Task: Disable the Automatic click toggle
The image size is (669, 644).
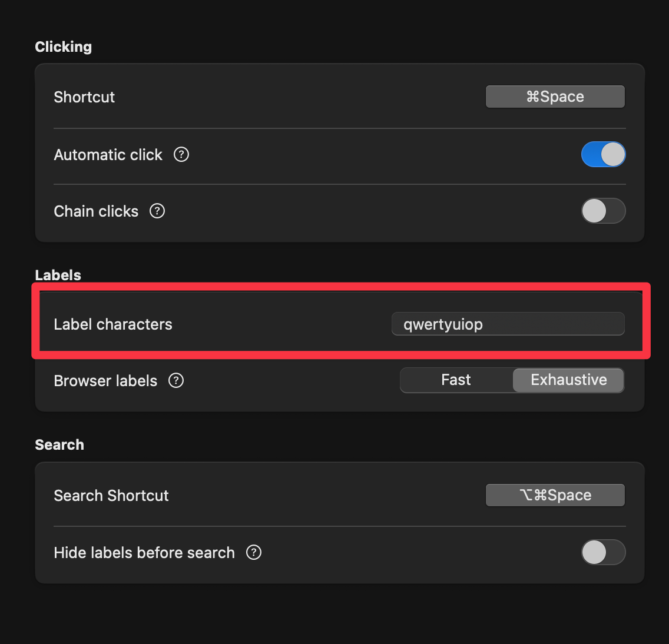Action: click(603, 154)
